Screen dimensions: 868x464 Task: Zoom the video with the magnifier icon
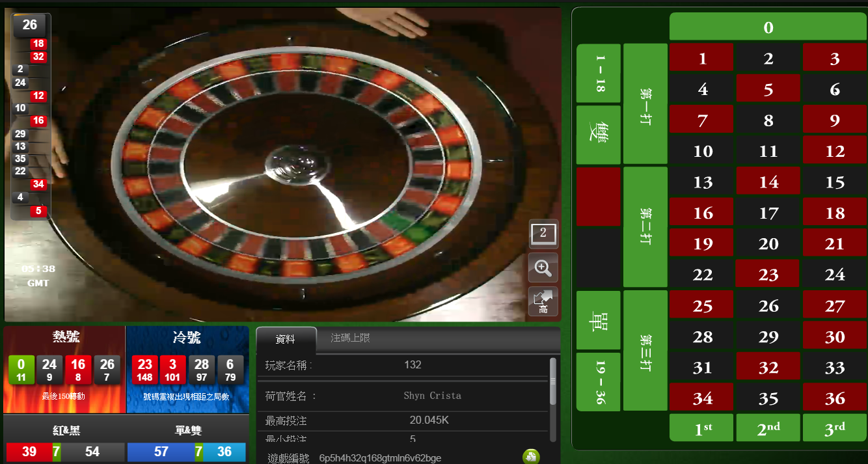point(543,267)
